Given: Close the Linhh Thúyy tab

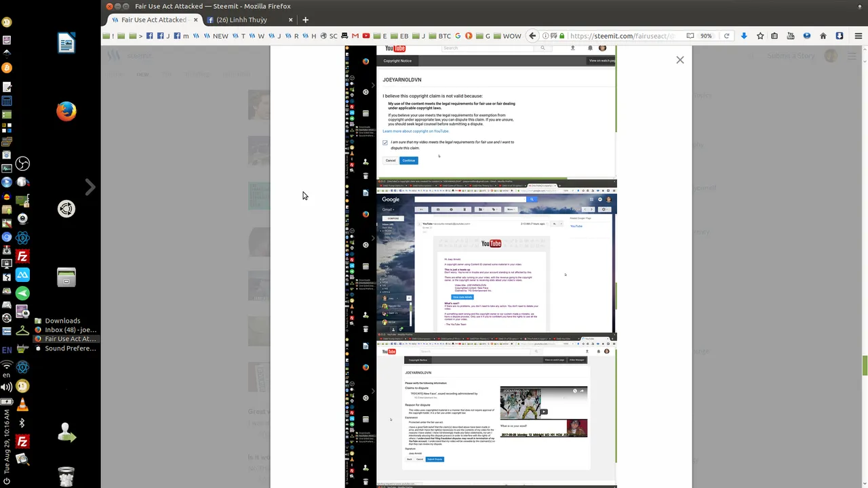Looking at the screenshot, I should click(291, 20).
